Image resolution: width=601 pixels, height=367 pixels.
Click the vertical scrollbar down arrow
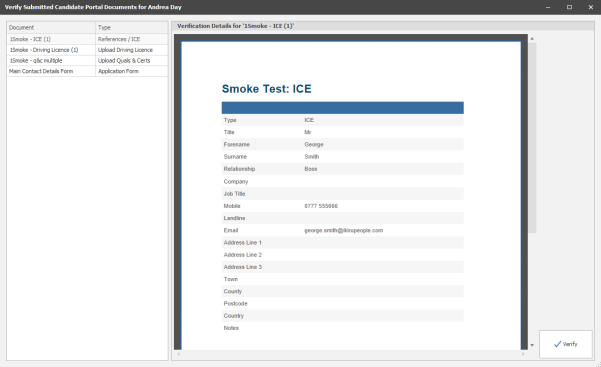[532, 345]
